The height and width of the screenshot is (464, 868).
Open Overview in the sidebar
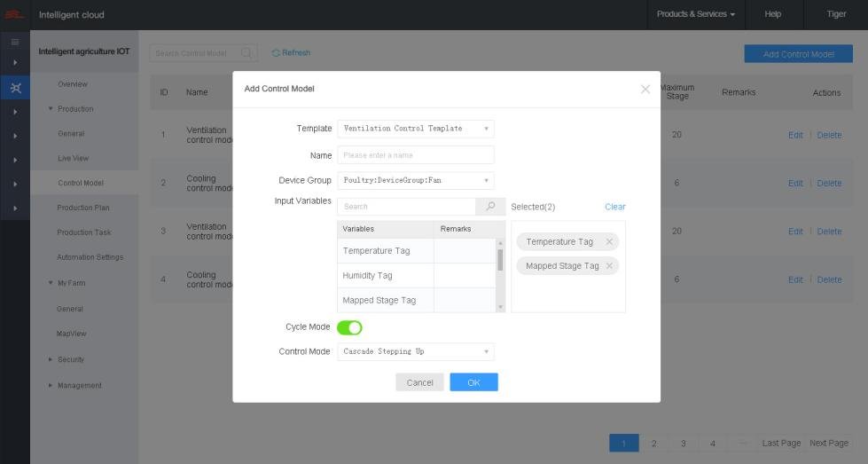[x=73, y=84]
